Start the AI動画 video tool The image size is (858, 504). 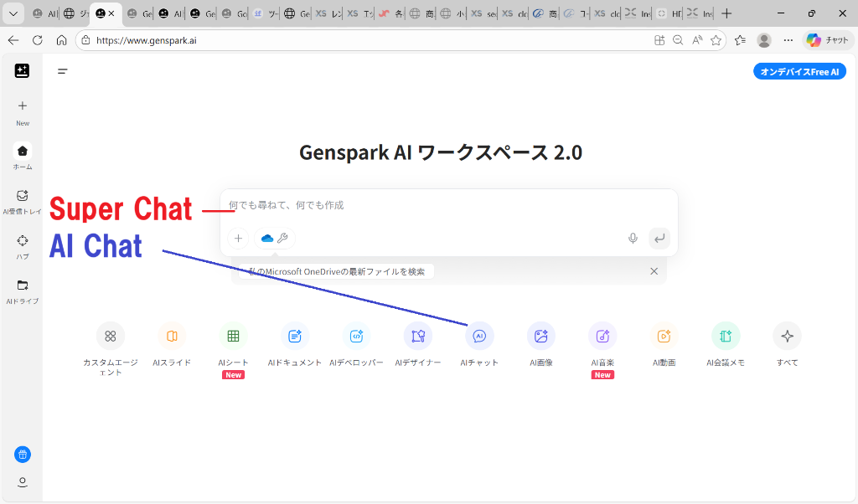[x=664, y=336]
